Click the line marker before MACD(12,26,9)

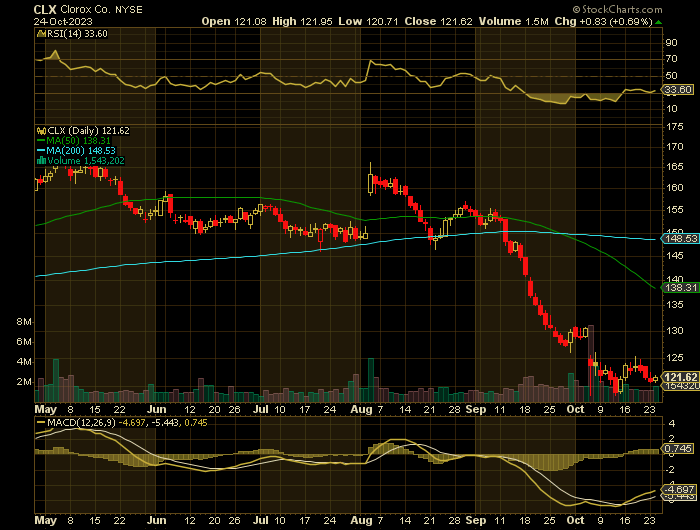pos(41,422)
